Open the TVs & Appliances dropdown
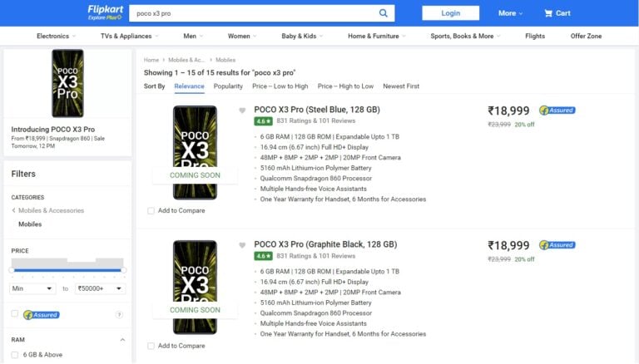639x364 pixels. coord(130,36)
